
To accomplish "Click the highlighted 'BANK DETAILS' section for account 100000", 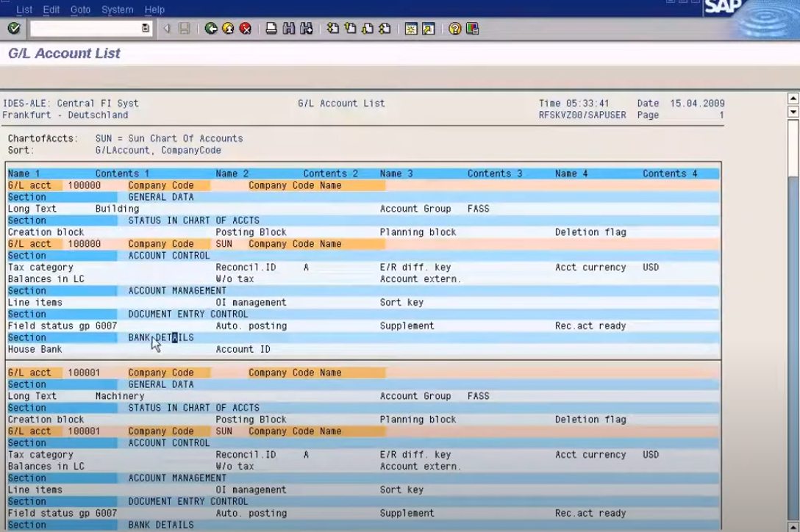I will coord(161,338).
